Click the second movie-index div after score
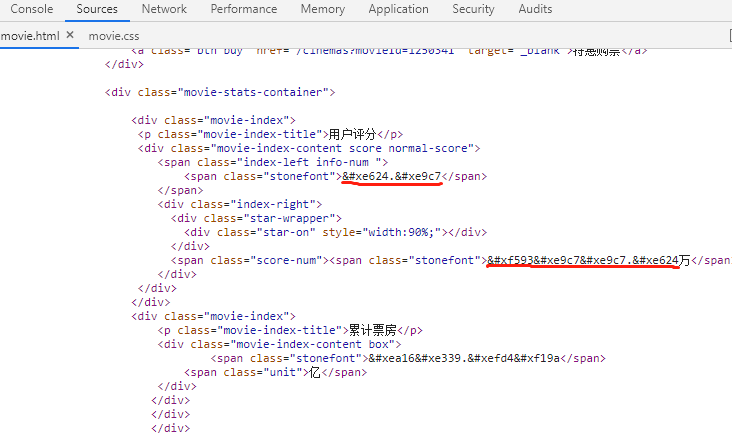Image resolution: width=732 pixels, height=442 pixels. point(213,316)
